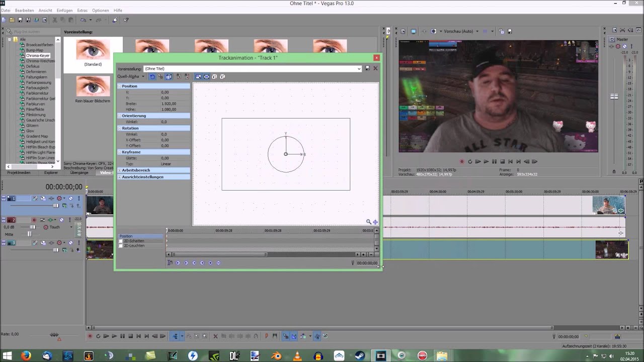Mute video track 3

70,243
